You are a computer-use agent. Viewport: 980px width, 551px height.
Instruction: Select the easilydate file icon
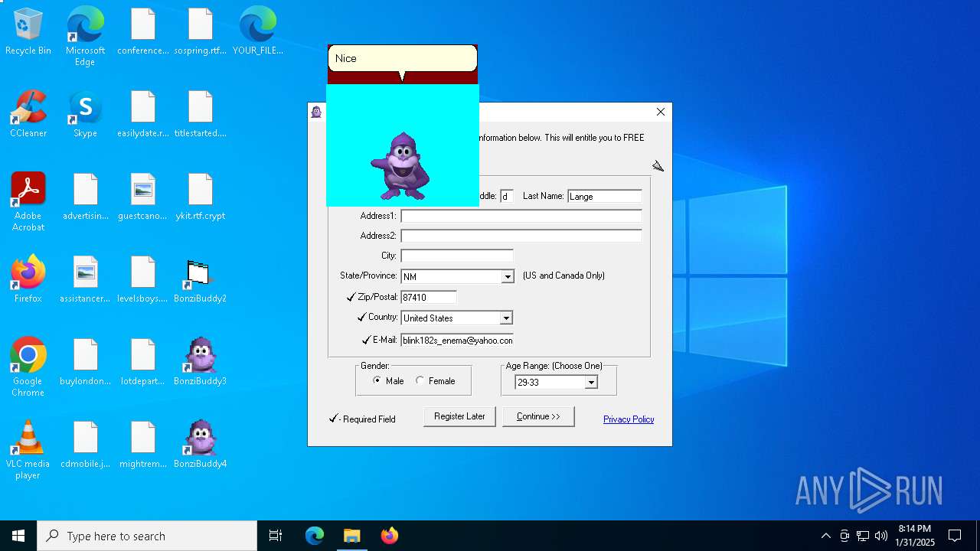143,115
